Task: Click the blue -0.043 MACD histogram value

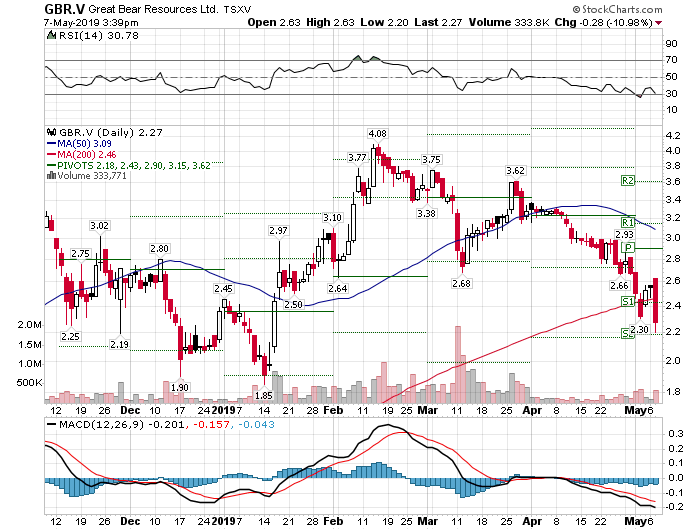Action: pyautogui.click(x=257, y=424)
